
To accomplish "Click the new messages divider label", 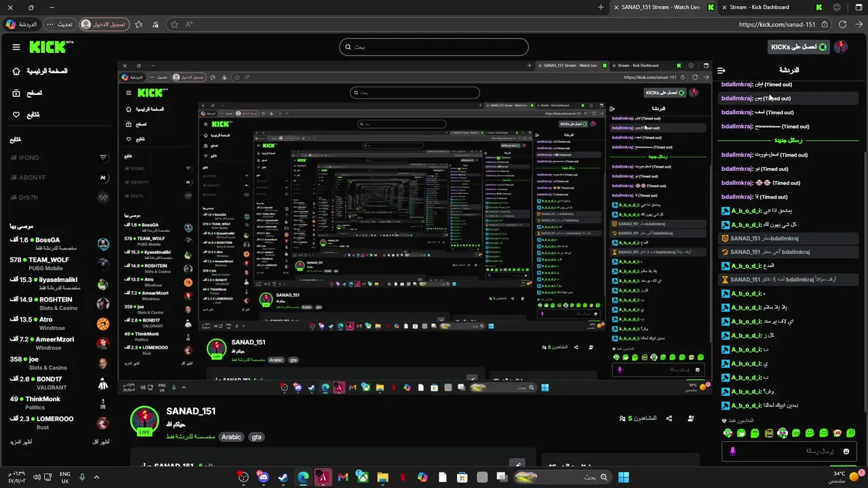I will click(787, 140).
